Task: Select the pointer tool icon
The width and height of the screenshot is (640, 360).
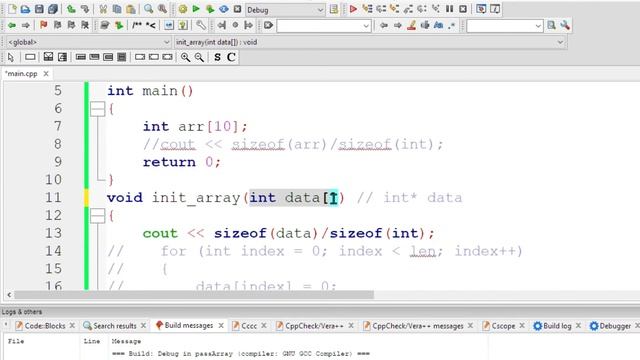Action: tap(11, 57)
